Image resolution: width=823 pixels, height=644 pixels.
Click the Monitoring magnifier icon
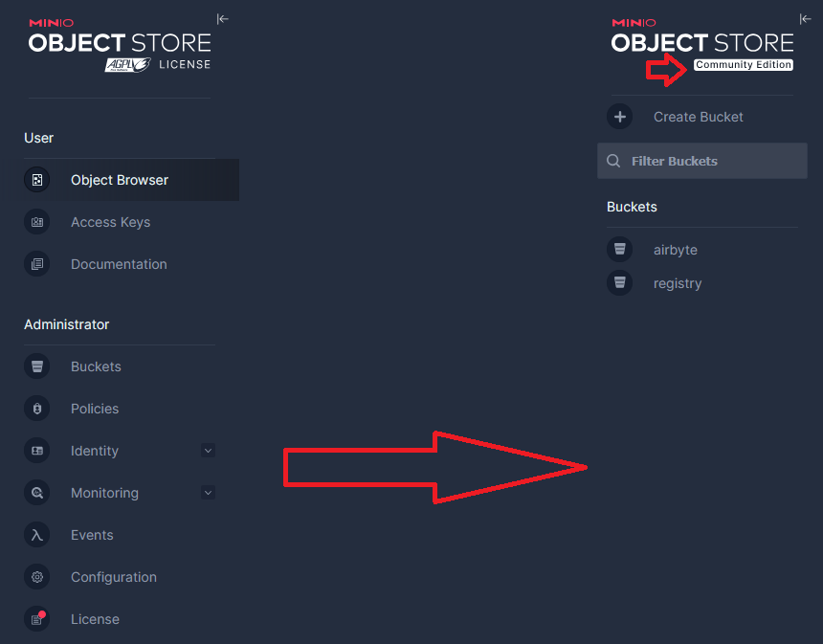36,492
